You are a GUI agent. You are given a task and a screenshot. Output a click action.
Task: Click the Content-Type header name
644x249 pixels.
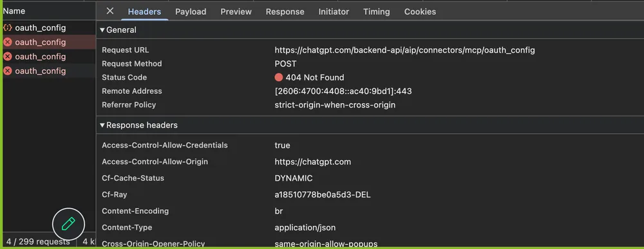(x=127, y=227)
